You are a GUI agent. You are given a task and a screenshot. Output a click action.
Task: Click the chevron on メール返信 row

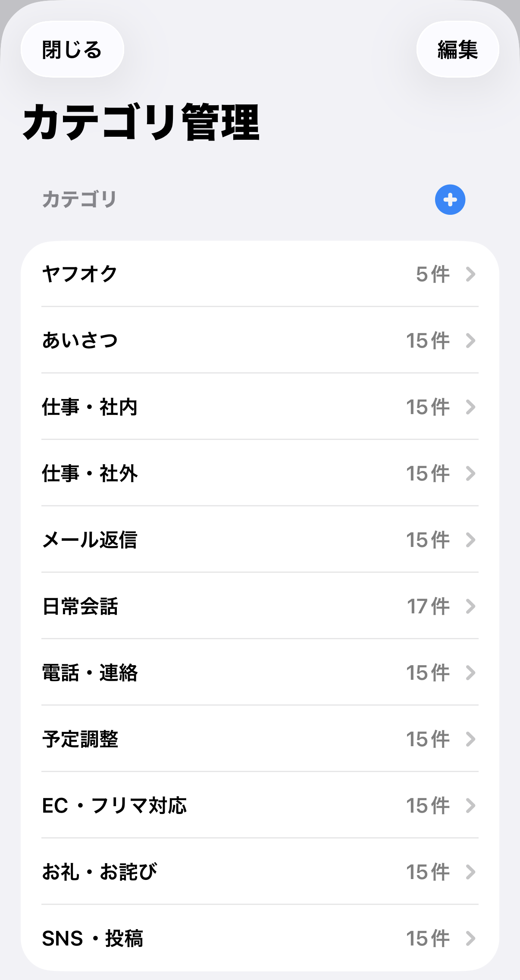coord(471,540)
